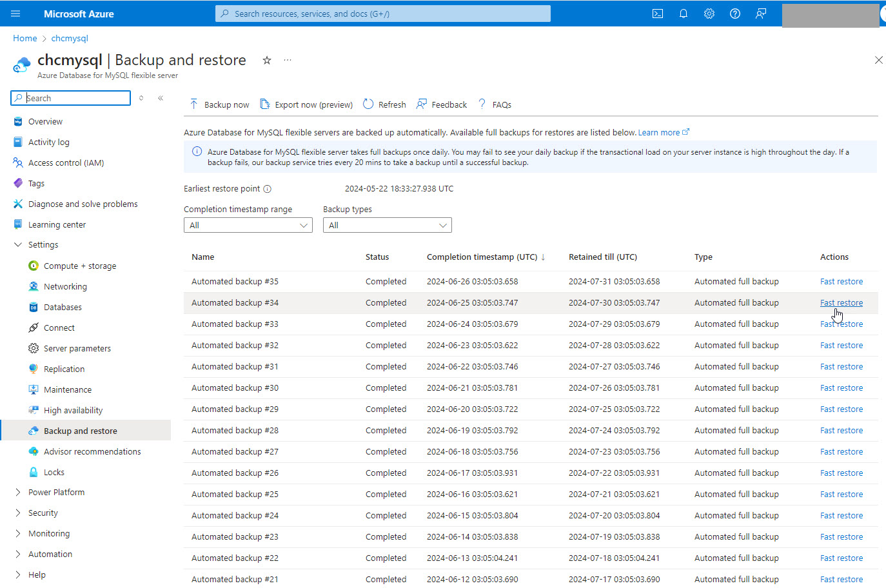Click the Status column header

377,257
